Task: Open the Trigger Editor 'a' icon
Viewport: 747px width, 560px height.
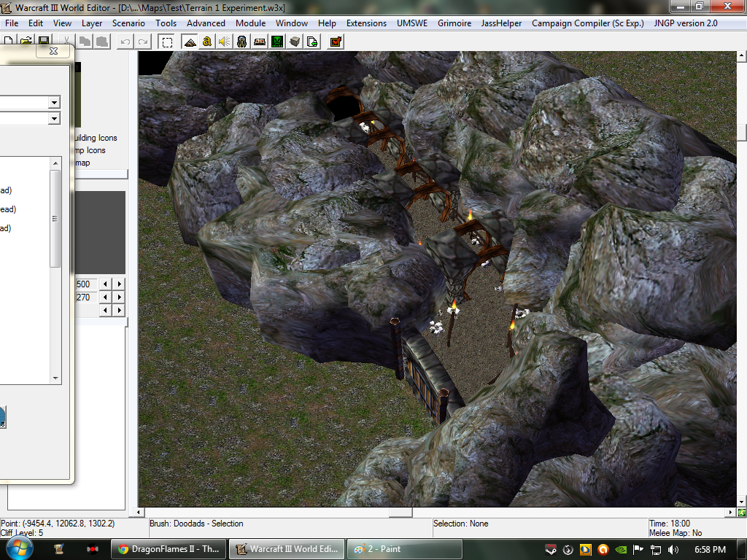Action: (206, 42)
